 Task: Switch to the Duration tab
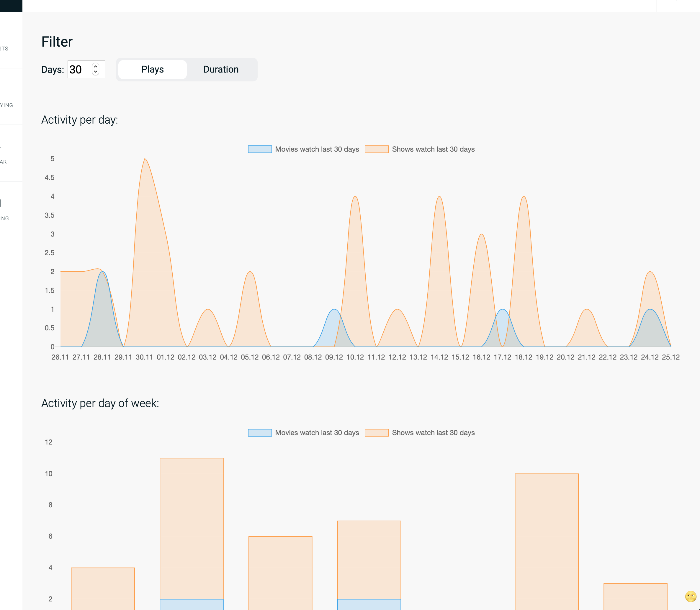tap(221, 69)
